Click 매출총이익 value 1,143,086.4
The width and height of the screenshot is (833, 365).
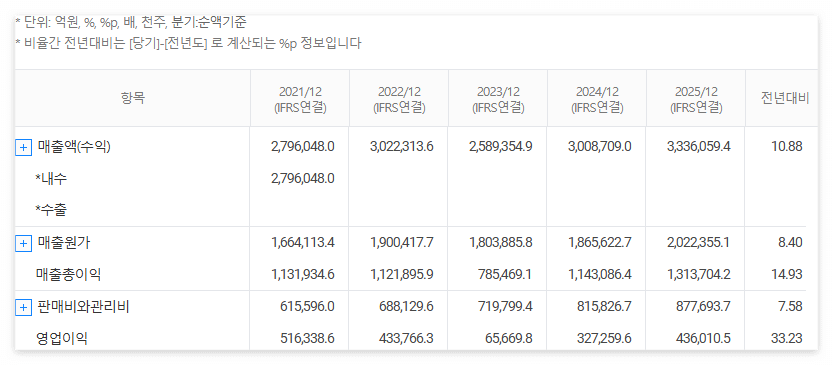coord(600,275)
